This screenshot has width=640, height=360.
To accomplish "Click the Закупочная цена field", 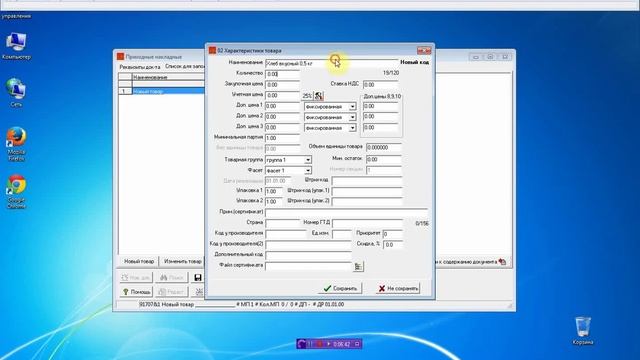I will click(282, 85).
